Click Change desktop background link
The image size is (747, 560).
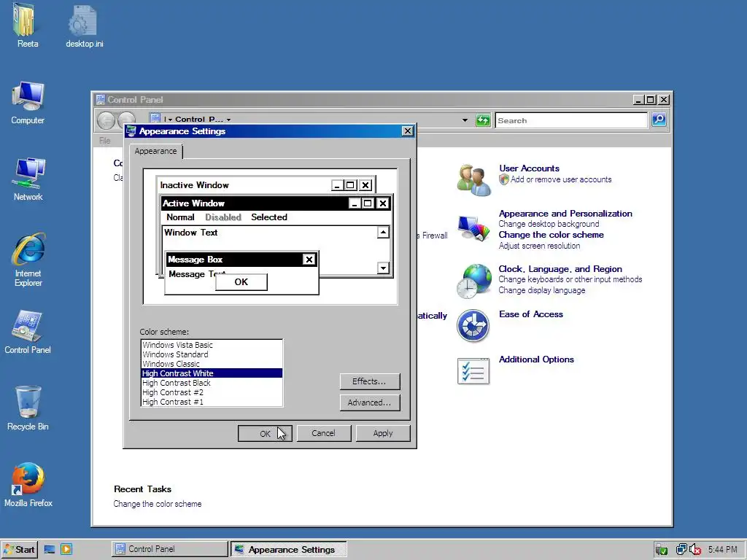[549, 224]
